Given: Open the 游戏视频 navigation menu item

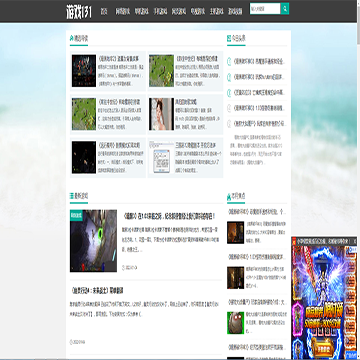Looking at the screenshot, I should (x=235, y=11).
